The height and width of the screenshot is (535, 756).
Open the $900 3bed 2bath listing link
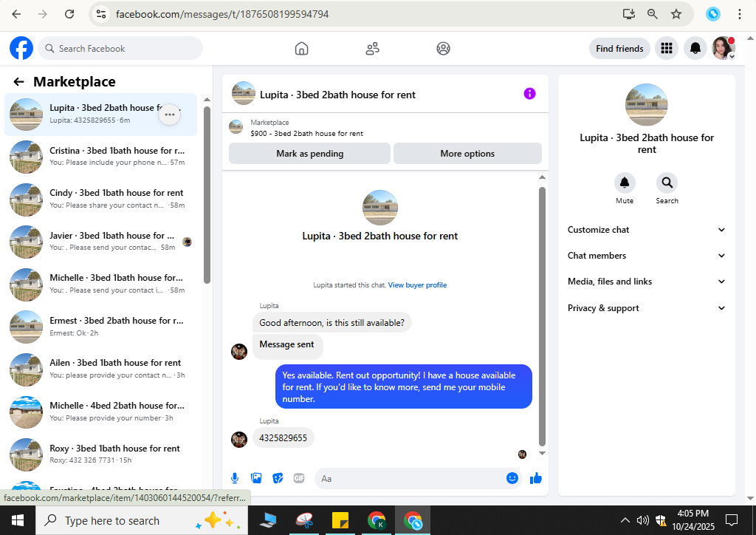point(306,134)
